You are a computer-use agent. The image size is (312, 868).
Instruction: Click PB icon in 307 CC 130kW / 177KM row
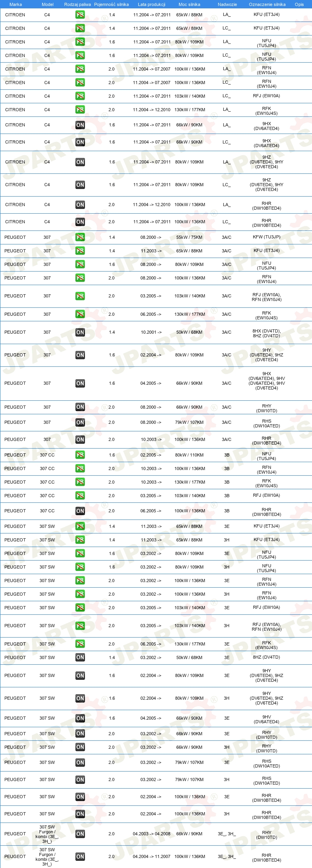(80, 482)
